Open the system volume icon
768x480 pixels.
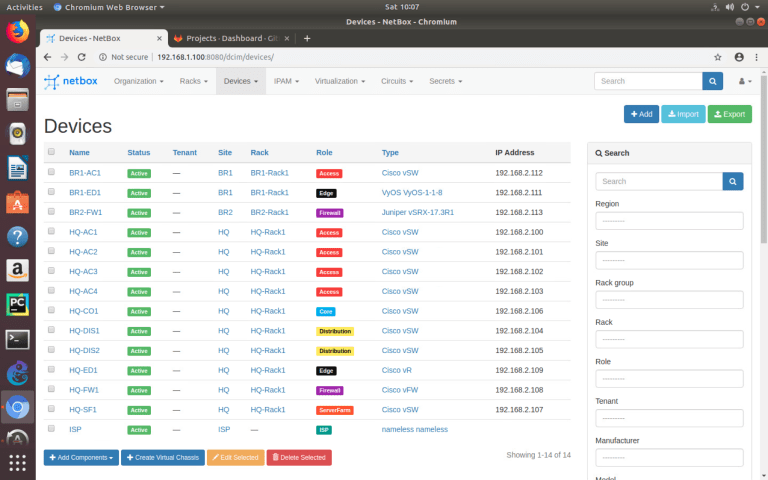pyautogui.click(x=730, y=7)
